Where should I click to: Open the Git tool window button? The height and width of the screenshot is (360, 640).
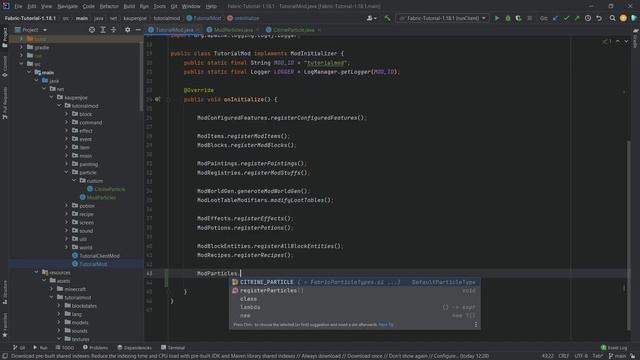19,348
